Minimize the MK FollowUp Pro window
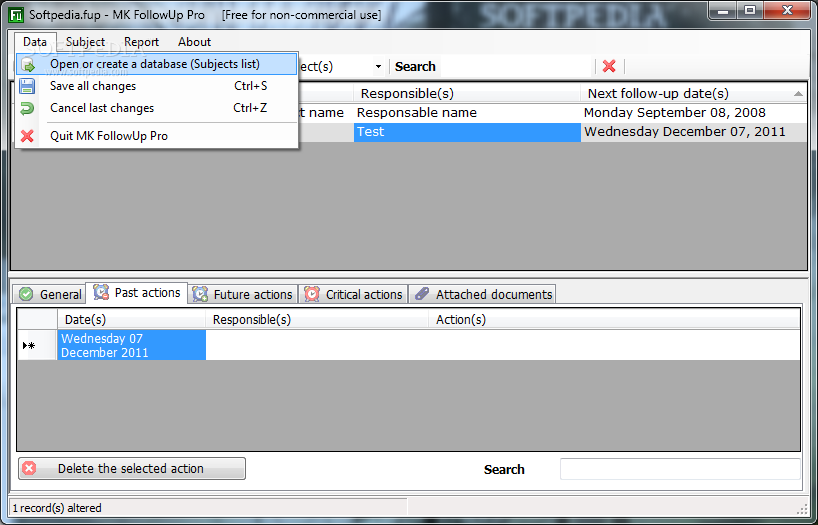The width and height of the screenshot is (818, 525). pos(723,10)
